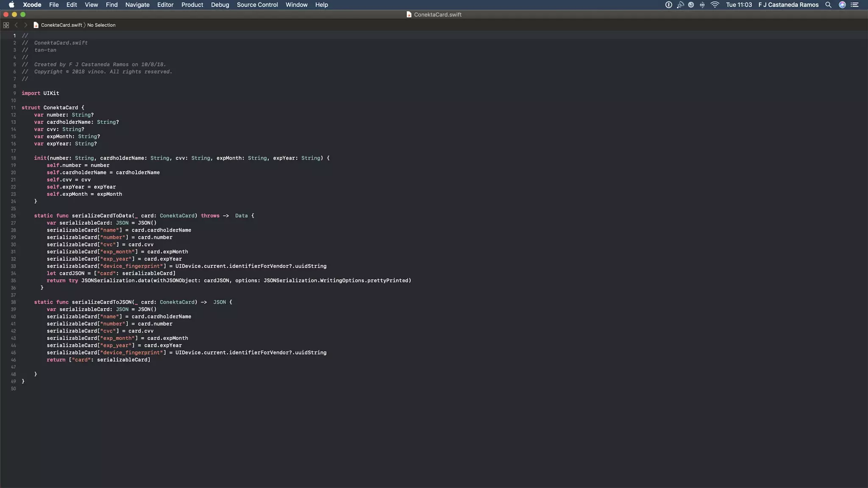The image size is (868, 488).
Task: Open the Product menu
Action: pos(192,5)
